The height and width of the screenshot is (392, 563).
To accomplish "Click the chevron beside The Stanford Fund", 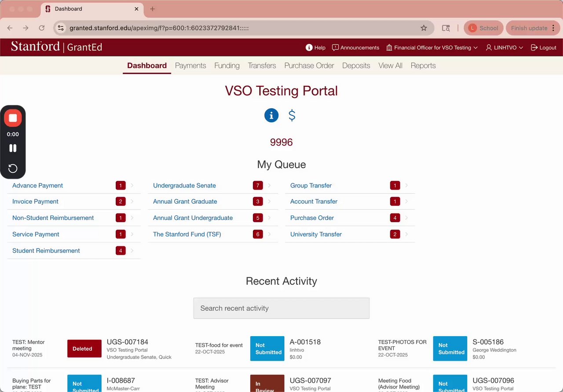I will pos(269,234).
